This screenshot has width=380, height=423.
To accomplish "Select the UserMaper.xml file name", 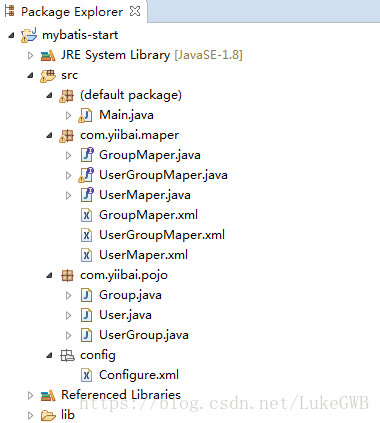I will (x=143, y=255).
